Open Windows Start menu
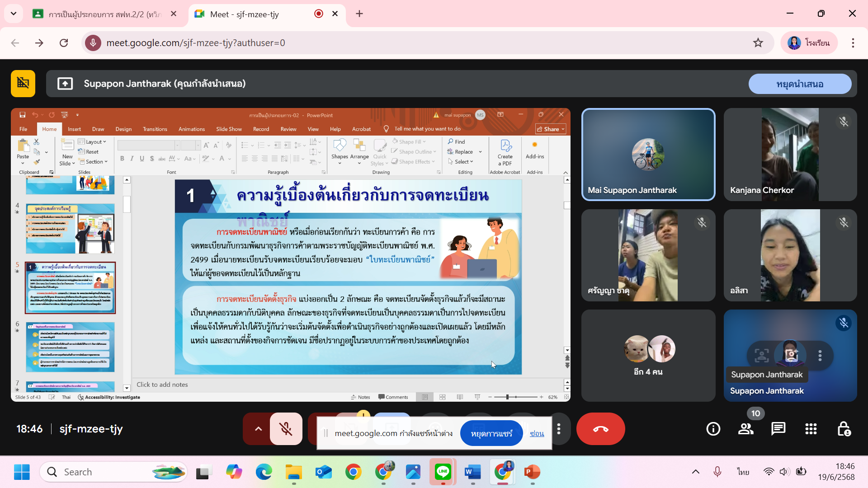 22,472
